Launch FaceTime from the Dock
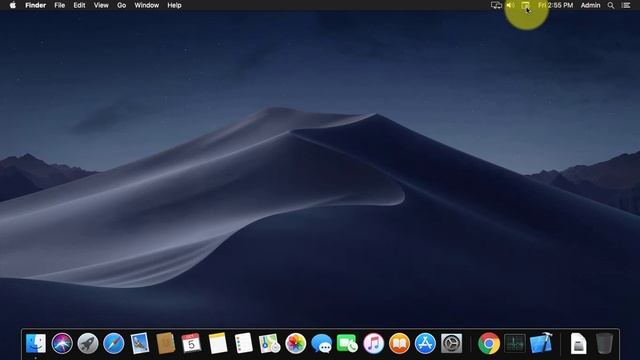The height and width of the screenshot is (360, 640). [x=347, y=343]
